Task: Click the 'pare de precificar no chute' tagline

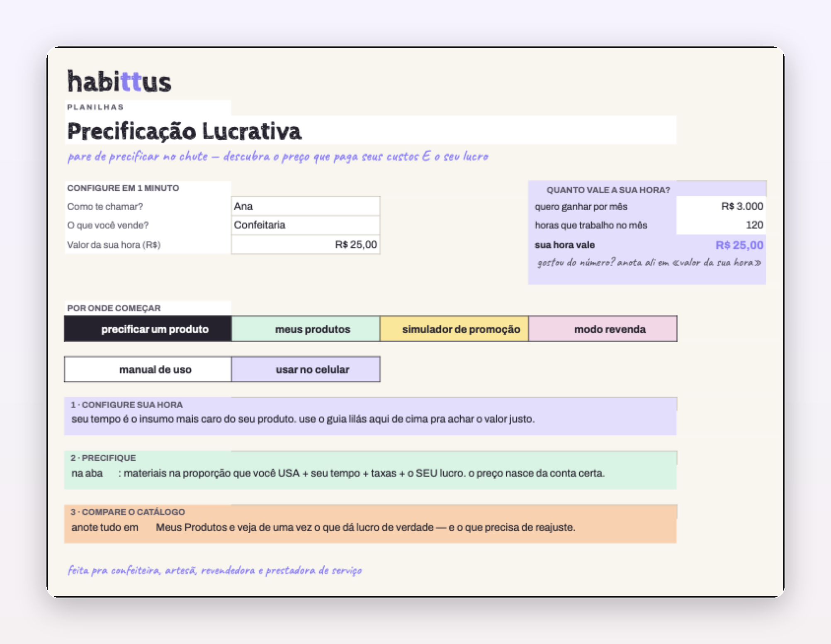Action: click(278, 156)
